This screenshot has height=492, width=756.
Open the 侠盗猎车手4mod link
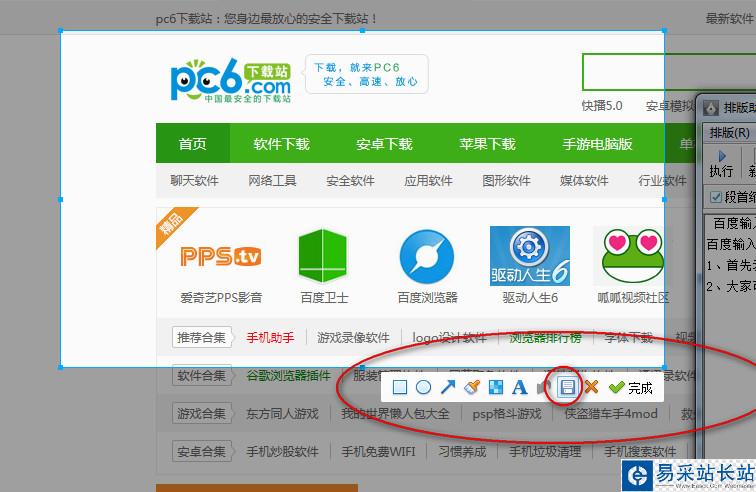click(x=611, y=413)
